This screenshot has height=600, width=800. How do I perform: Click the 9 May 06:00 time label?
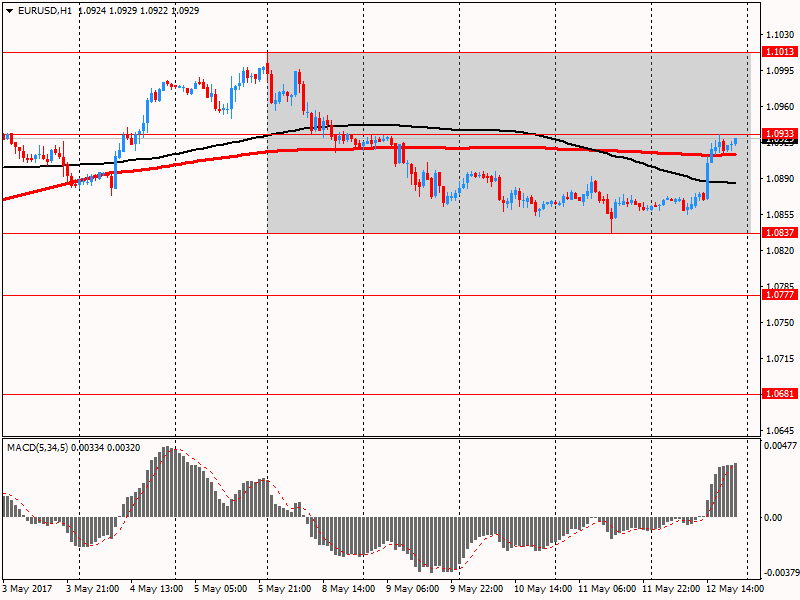(413, 589)
